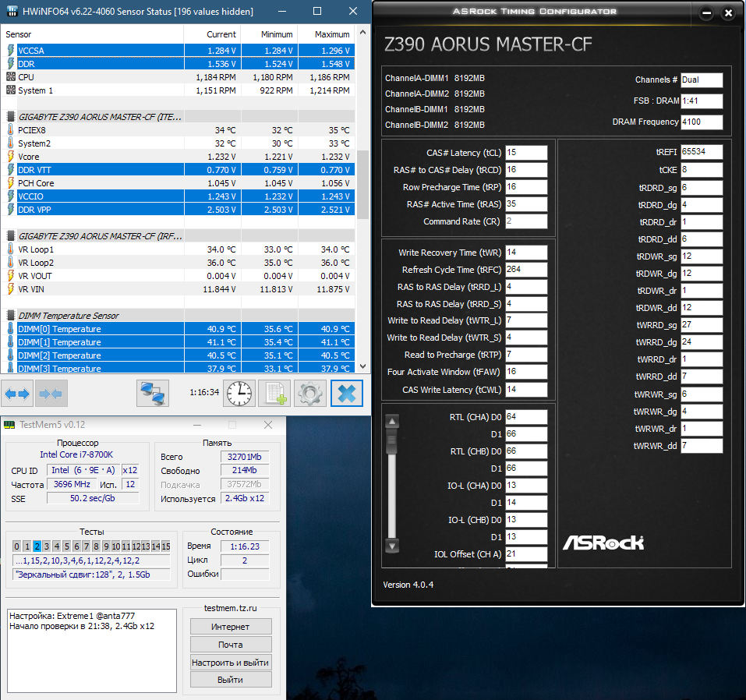
Task: Click the Выйти button in TestMem5
Action: (x=231, y=680)
